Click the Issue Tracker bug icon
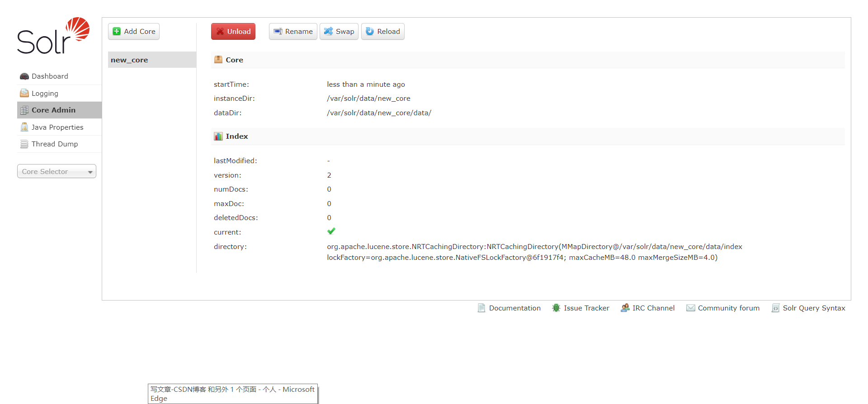Viewport: 868px width, 404px height. (556, 308)
